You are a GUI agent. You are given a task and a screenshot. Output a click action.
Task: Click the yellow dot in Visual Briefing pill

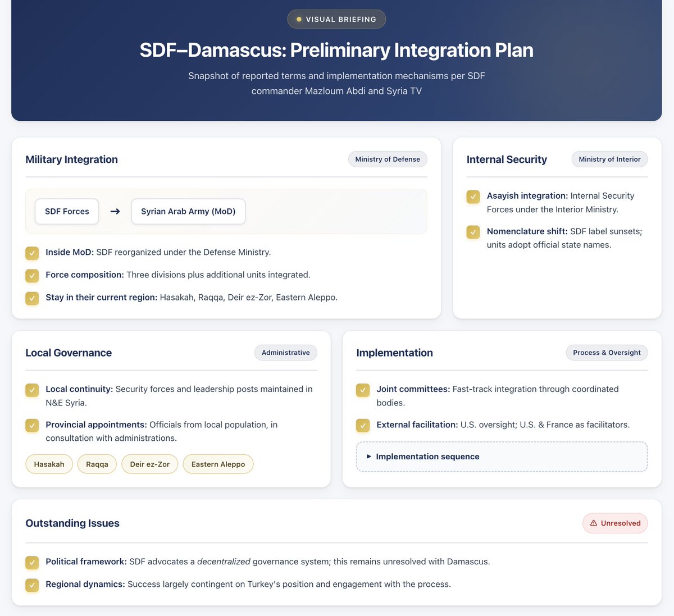click(299, 19)
